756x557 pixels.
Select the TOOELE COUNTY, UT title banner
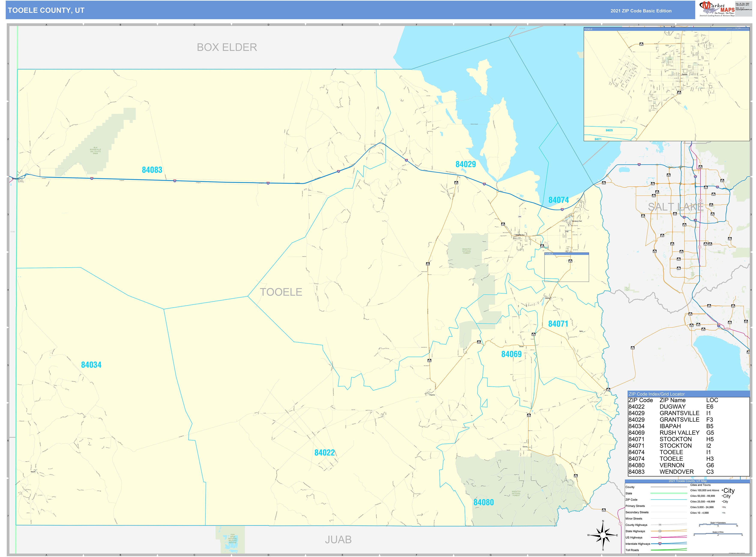(45, 10)
